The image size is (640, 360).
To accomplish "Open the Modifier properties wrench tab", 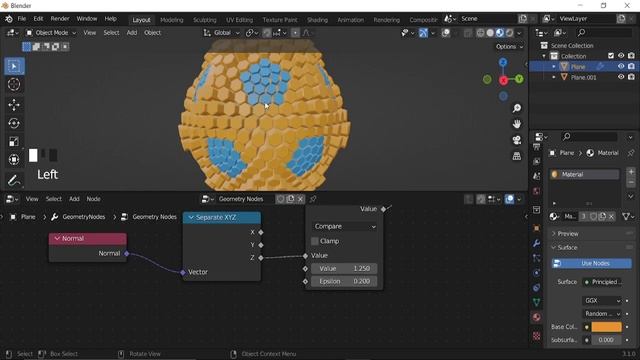I will point(537,243).
